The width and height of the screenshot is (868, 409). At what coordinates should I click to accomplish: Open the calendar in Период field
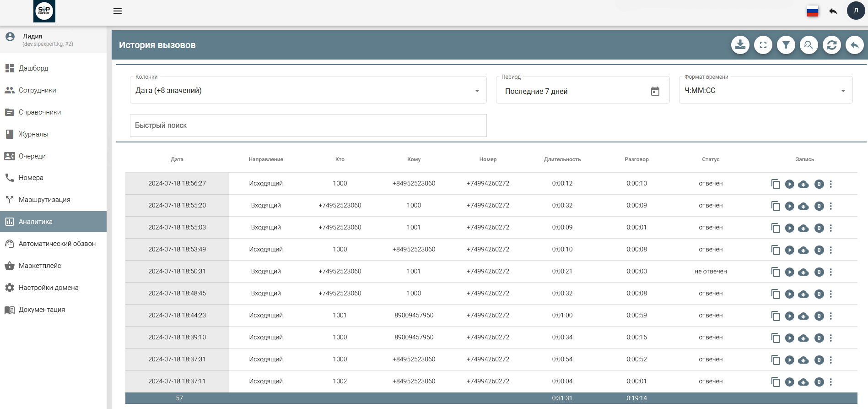655,92
